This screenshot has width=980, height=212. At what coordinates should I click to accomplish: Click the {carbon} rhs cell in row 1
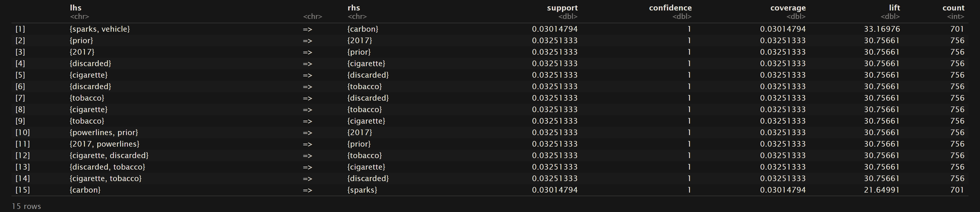(x=363, y=29)
